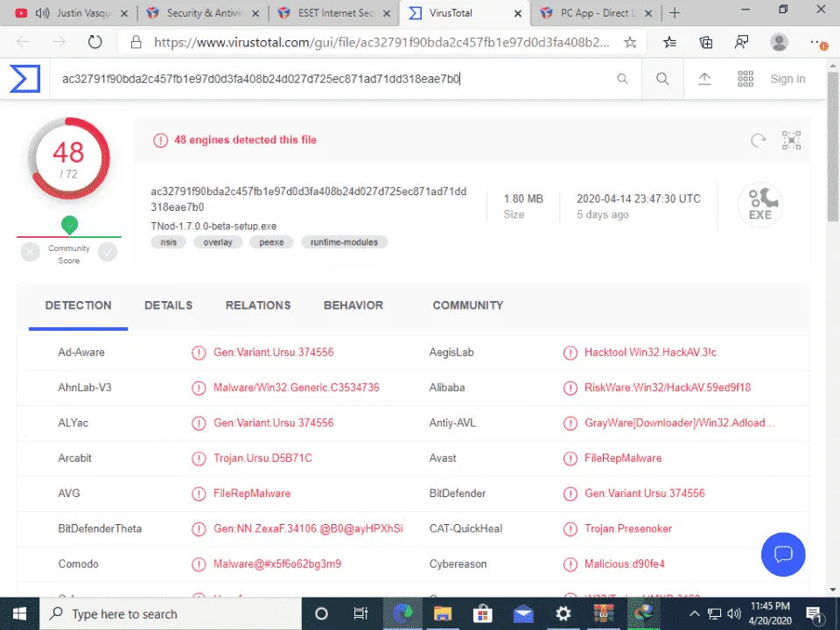Open the Windows Start menu
The width and height of the screenshot is (840, 630).
click(x=20, y=614)
